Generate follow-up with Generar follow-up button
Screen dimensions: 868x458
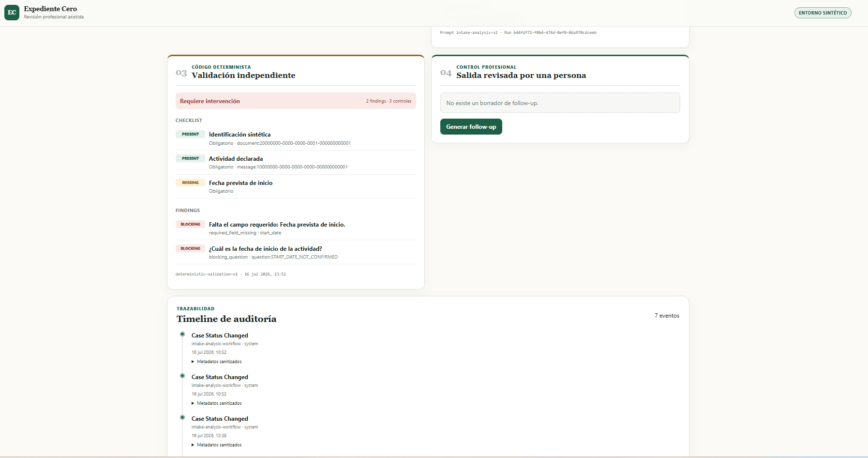[x=471, y=127]
